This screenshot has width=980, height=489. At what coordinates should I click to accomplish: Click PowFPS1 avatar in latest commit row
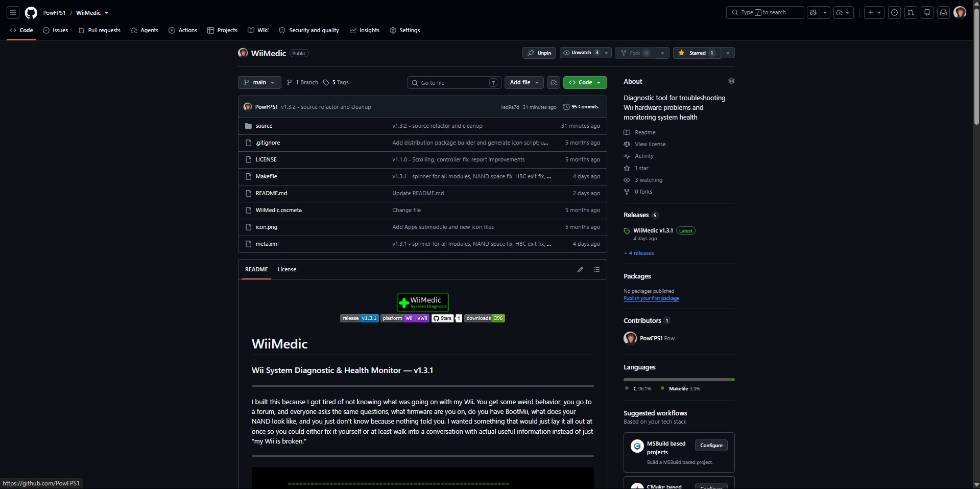pos(248,107)
